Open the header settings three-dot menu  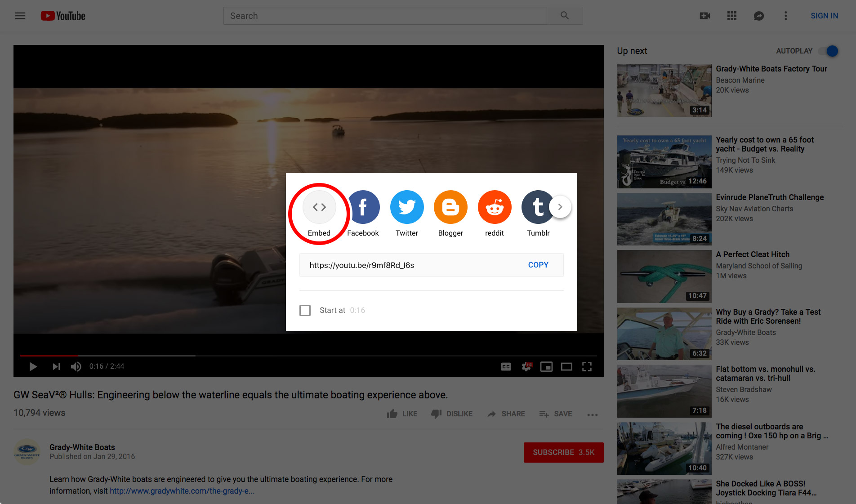[786, 16]
